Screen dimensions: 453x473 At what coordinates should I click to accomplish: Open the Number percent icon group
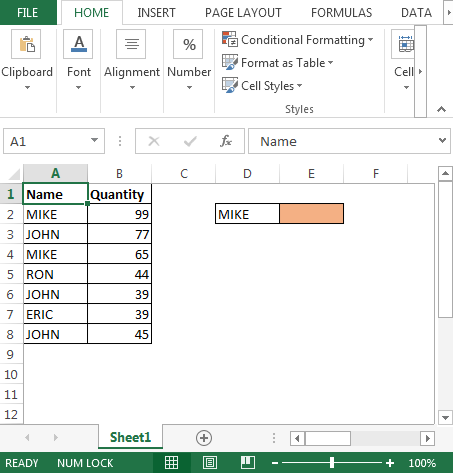point(188,44)
